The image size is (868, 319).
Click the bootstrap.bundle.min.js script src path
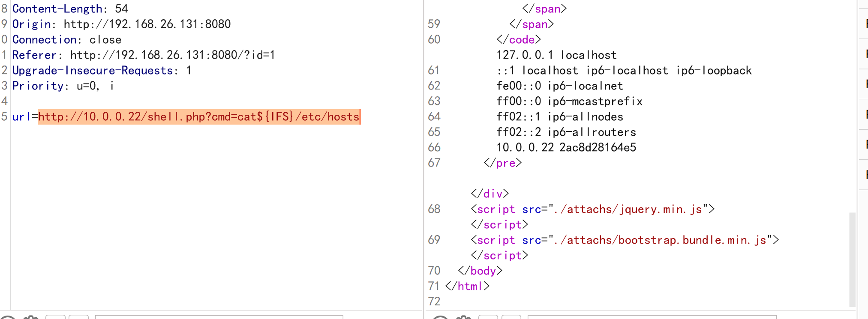[660, 240]
